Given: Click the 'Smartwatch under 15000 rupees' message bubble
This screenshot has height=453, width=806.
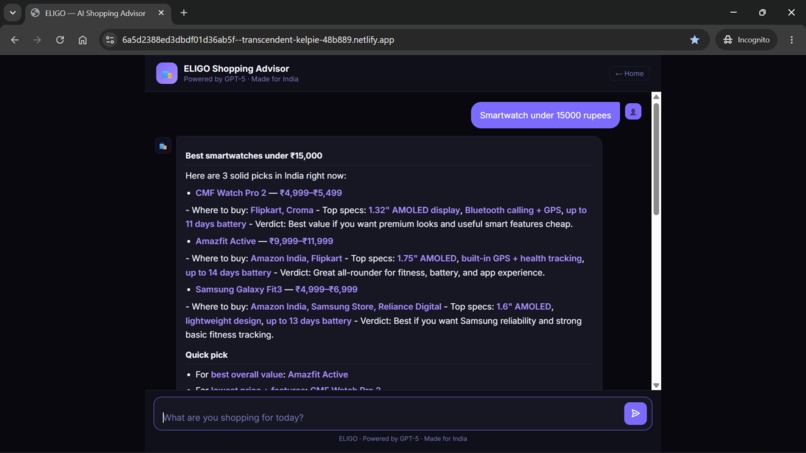Looking at the screenshot, I should pos(545,115).
